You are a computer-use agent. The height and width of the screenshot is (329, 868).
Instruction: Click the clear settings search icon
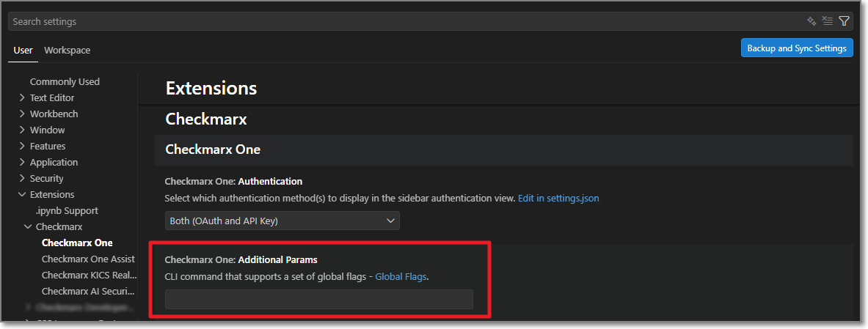click(x=827, y=21)
